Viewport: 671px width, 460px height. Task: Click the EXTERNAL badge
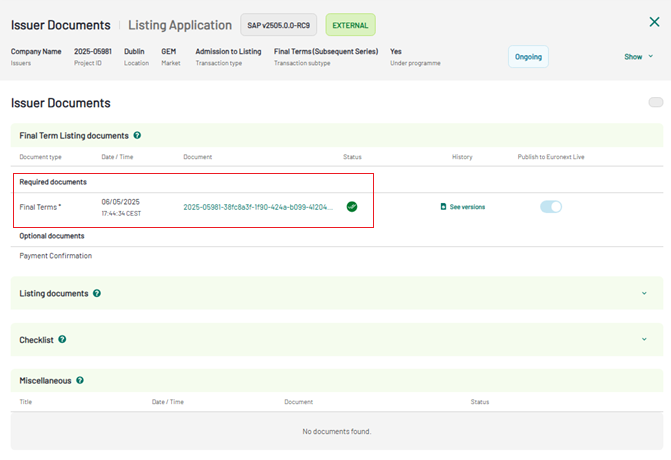(x=350, y=25)
